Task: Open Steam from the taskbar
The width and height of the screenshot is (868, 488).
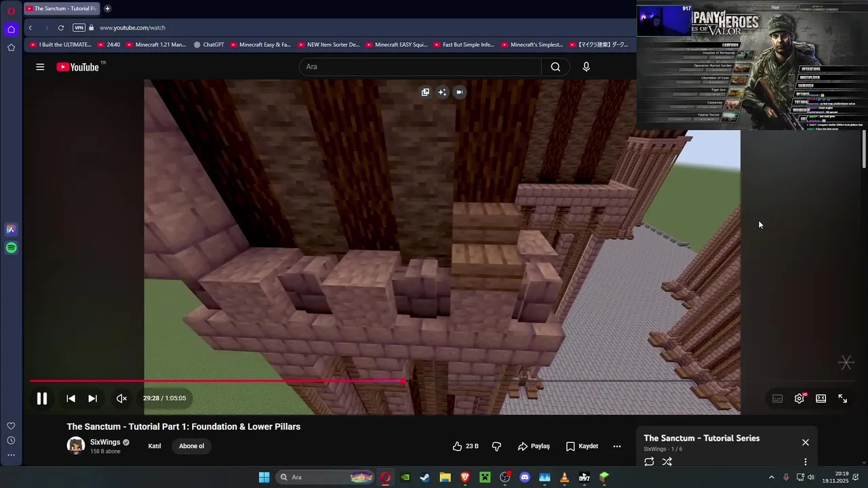Action: point(425,477)
